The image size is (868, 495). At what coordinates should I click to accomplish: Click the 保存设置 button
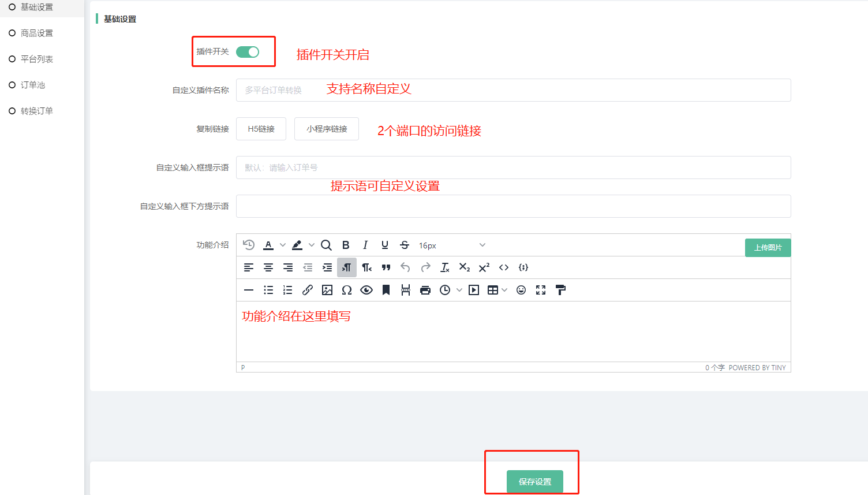(534, 481)
